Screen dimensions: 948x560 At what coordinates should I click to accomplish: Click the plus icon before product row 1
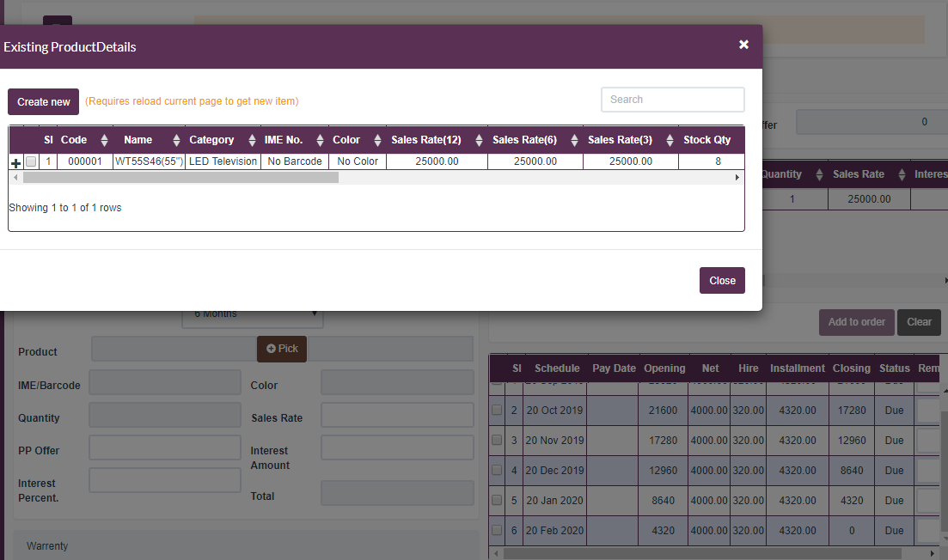click(x=15, y=161)
